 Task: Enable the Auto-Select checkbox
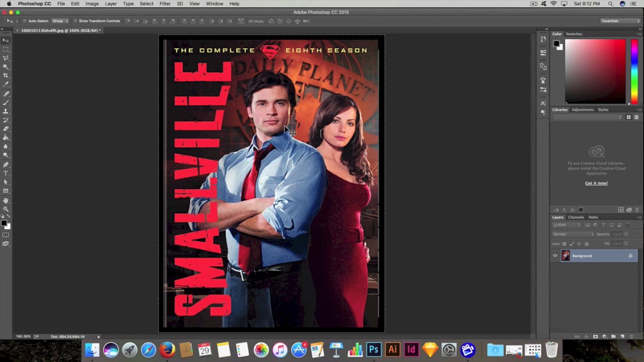[x=25, y=21]
